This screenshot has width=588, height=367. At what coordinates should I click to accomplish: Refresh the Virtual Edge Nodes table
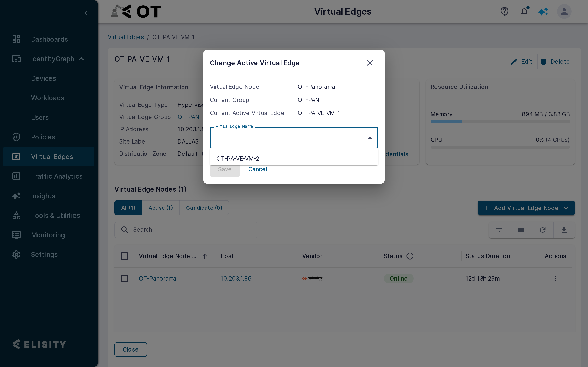tap(542, 230)
